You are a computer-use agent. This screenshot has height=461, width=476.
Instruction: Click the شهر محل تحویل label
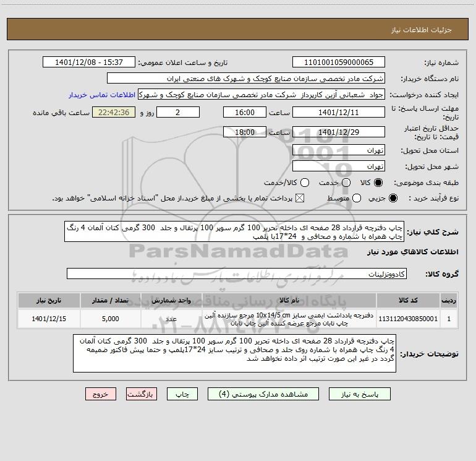432,167
